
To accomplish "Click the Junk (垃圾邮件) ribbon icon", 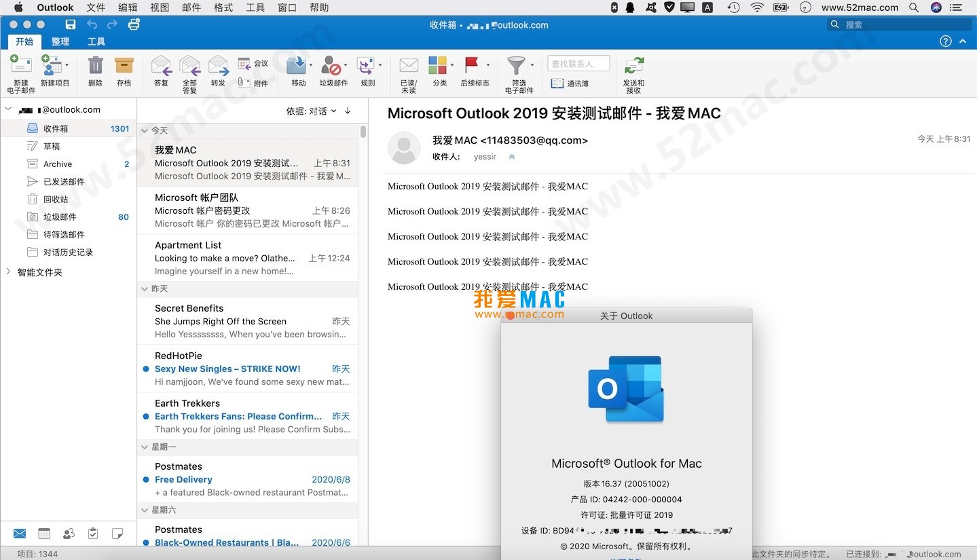I will pos(331,65).
